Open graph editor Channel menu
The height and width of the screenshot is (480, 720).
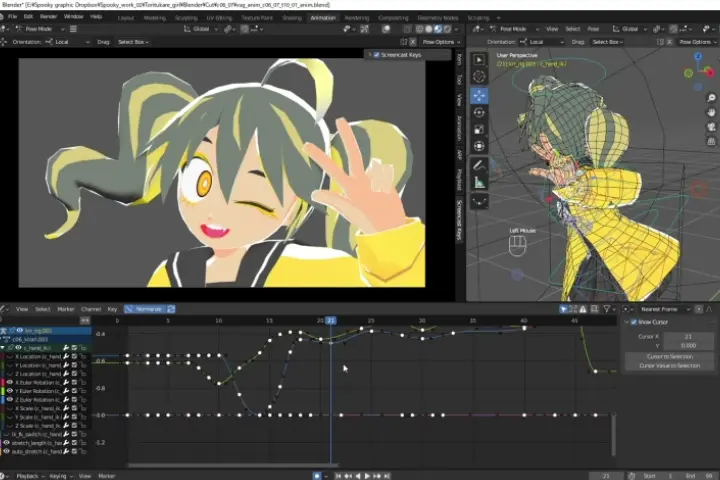pos(91,309)
